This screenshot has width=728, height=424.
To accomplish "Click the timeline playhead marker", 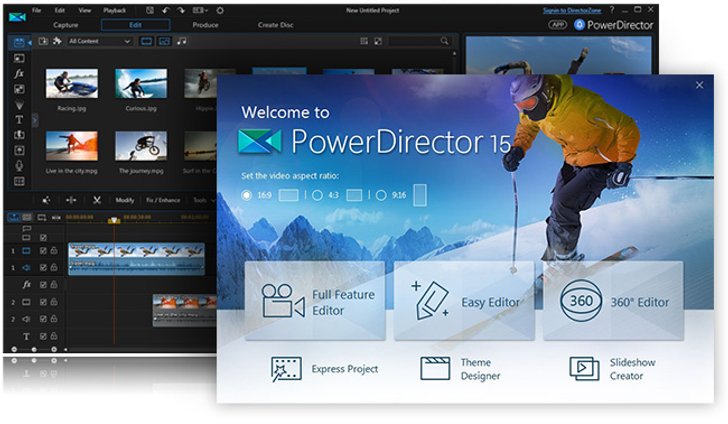I will pyautogui.click(x=114, y=221).
